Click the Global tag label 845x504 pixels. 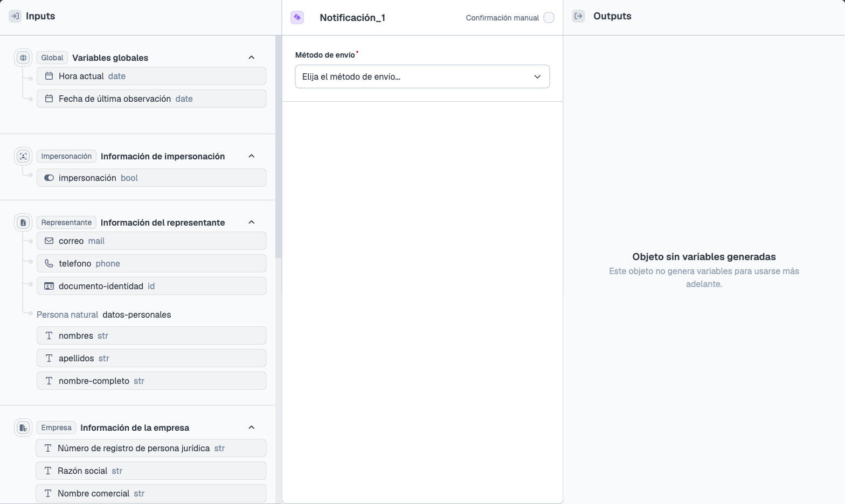pos(52,58)
